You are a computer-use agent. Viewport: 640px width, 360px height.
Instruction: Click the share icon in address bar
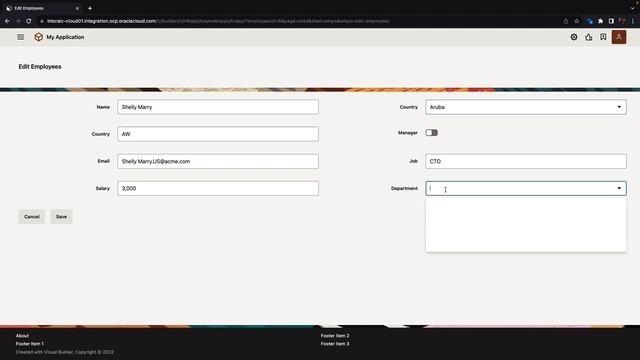566,21
